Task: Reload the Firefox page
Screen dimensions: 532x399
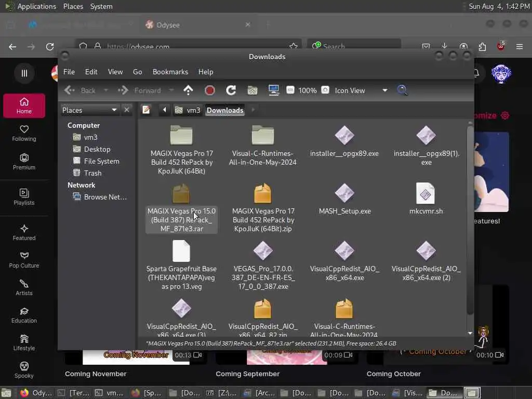Action: click(x=50, y=46)
